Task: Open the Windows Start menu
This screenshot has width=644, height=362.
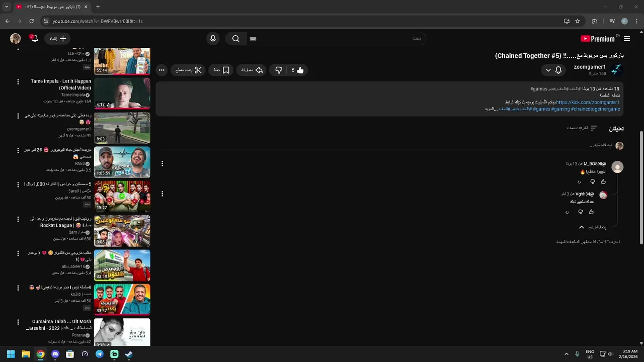Action: 11,354
